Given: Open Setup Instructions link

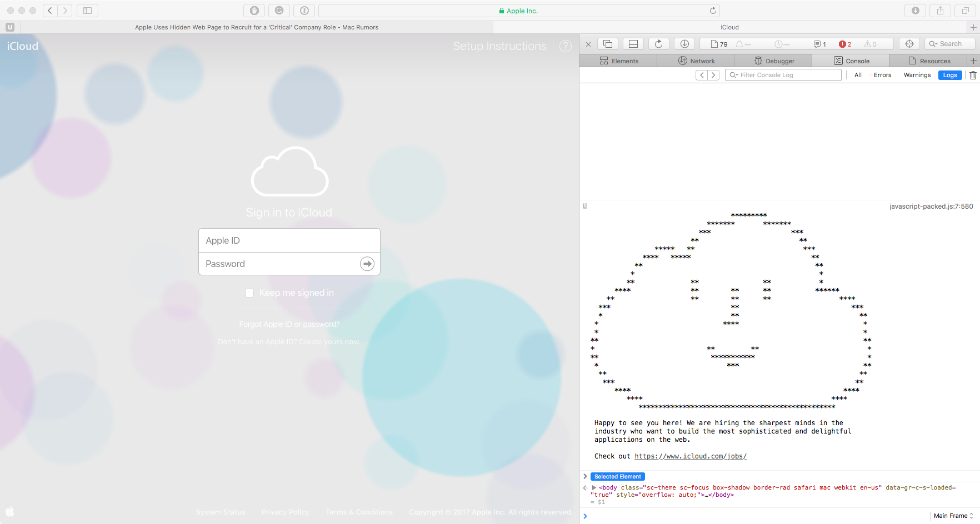Looking at the screenshot, I should (499, 46).
